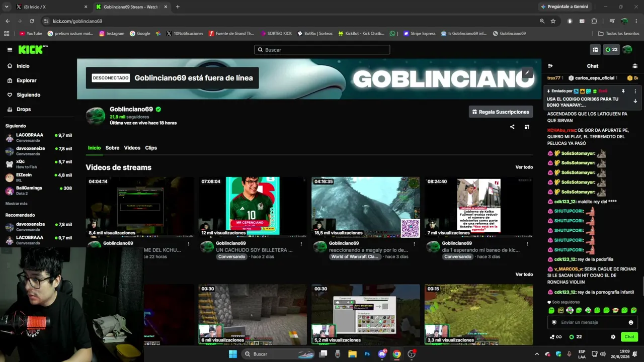644x362 pixels.
Task: Open the Windows Start menu
Action: 232,354
